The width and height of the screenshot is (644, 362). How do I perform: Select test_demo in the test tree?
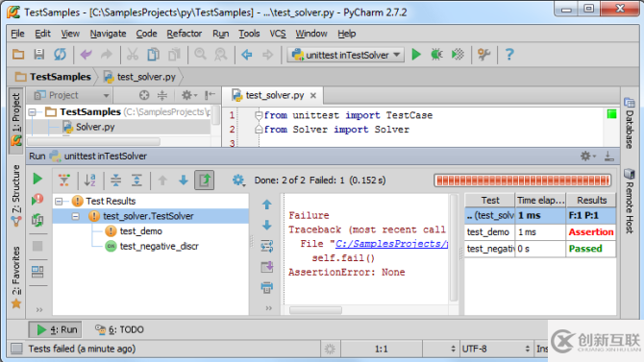(141, 231)
